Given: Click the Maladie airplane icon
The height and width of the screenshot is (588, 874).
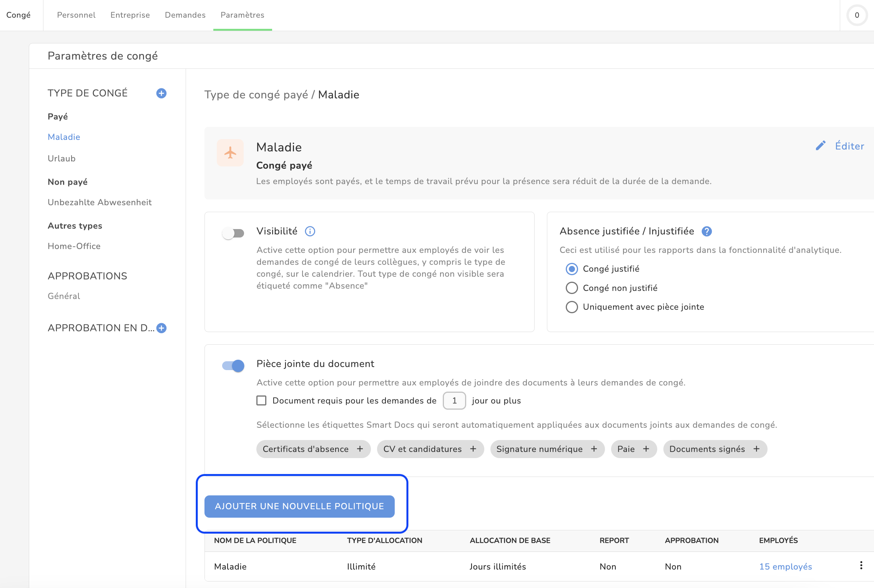Looking at the screenshot, I should coord(230,153).
